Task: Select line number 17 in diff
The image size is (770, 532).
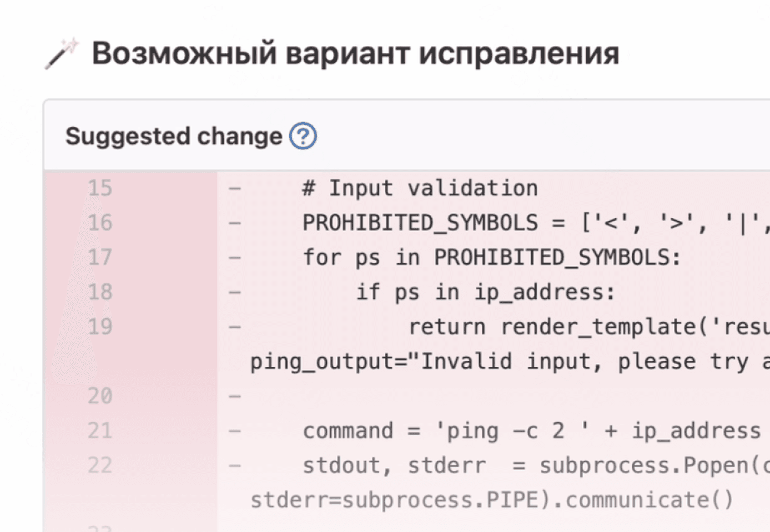Action: pyautogui.click(x=100, y=258)
